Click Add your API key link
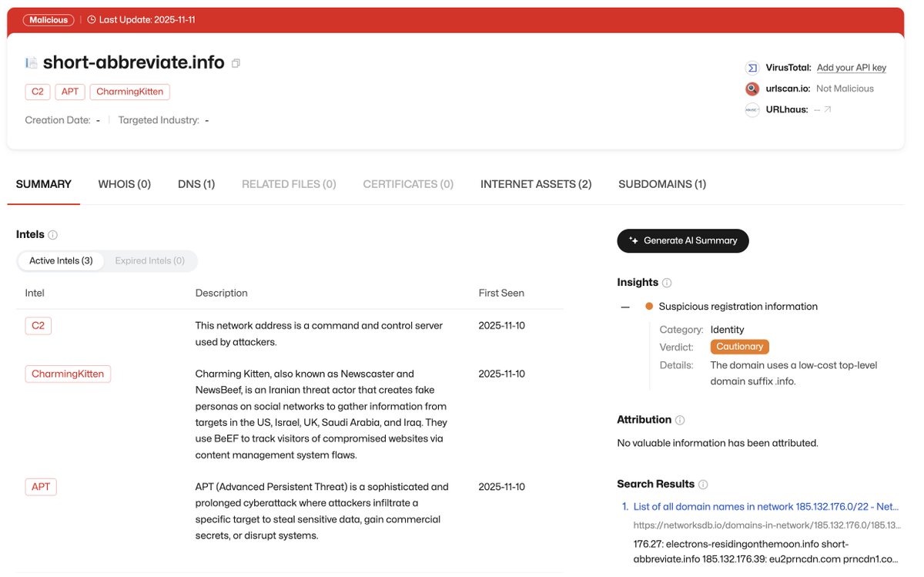 point(852,68)
